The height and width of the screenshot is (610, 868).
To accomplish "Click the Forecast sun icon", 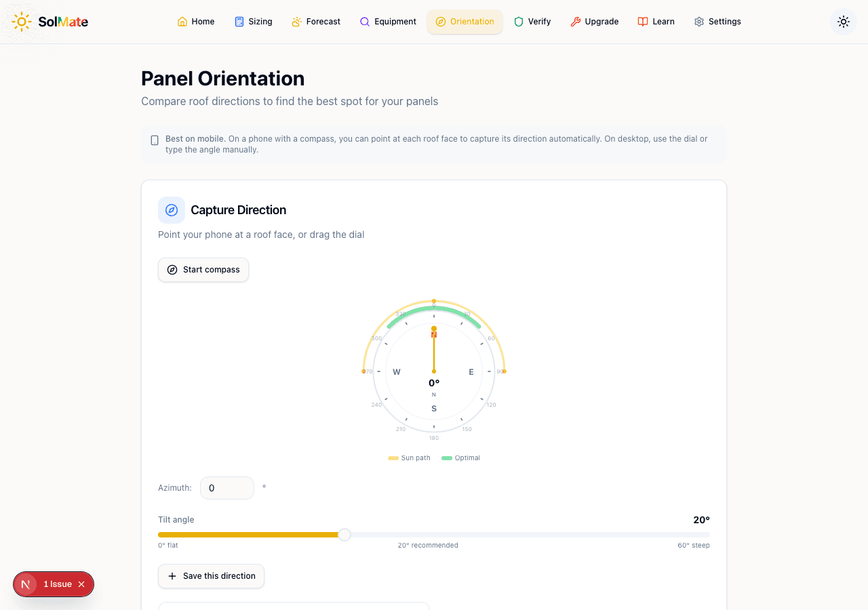I will [x=296, y=21].
